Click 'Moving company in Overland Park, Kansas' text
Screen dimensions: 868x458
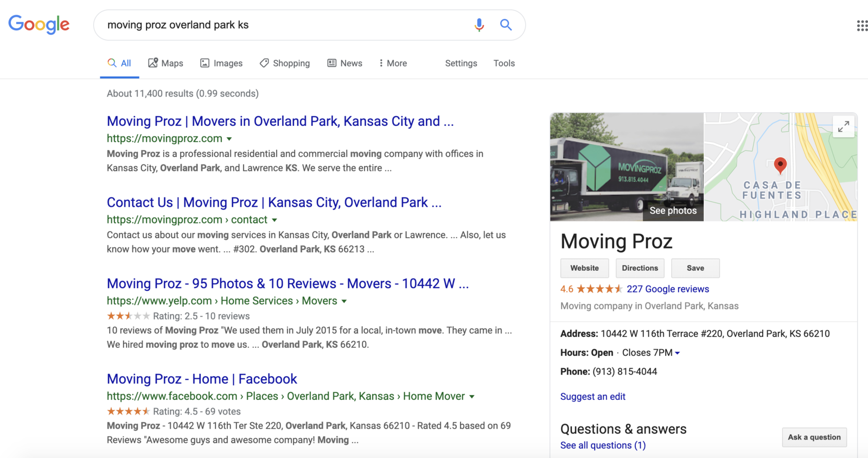tap(649, 306)
